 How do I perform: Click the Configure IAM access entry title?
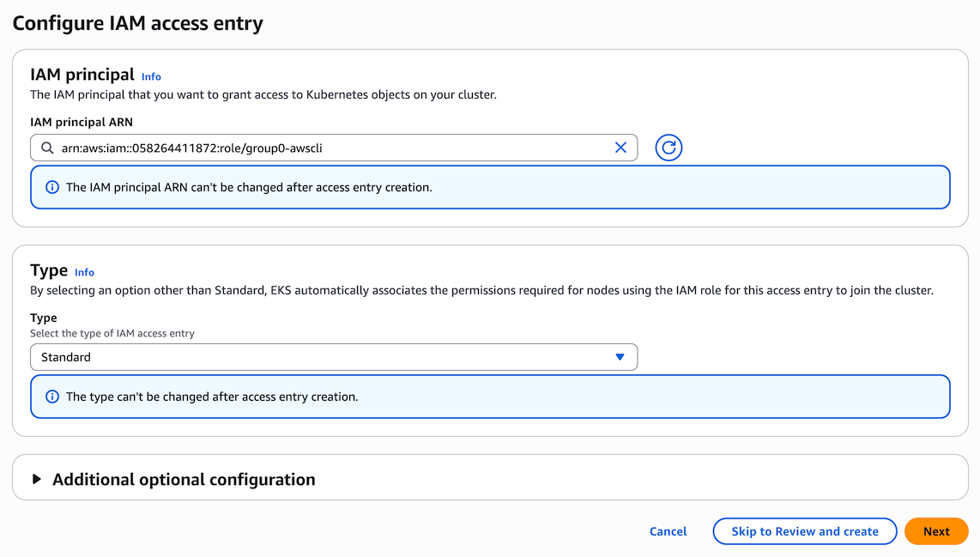pyautogui.click(x=137, y=23)
